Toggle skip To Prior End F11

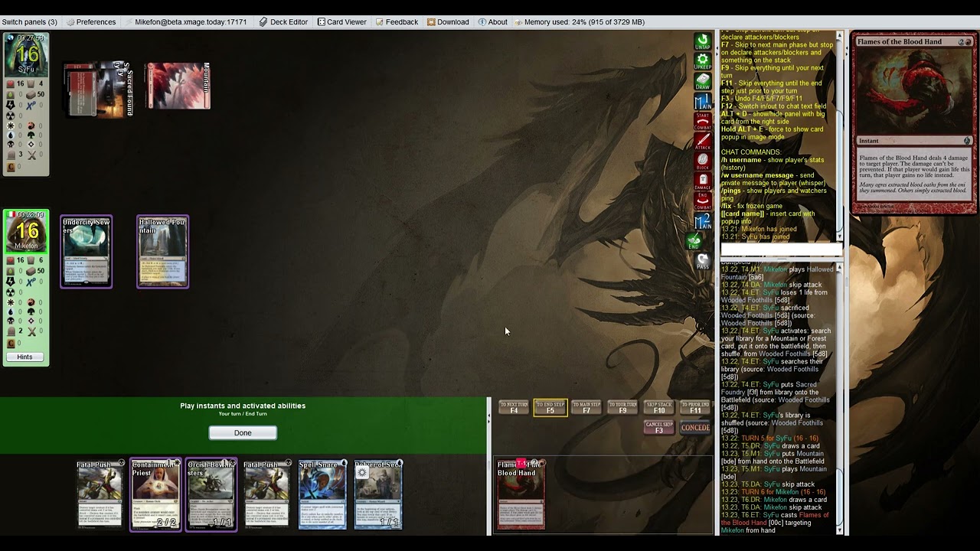pos(695,408)
